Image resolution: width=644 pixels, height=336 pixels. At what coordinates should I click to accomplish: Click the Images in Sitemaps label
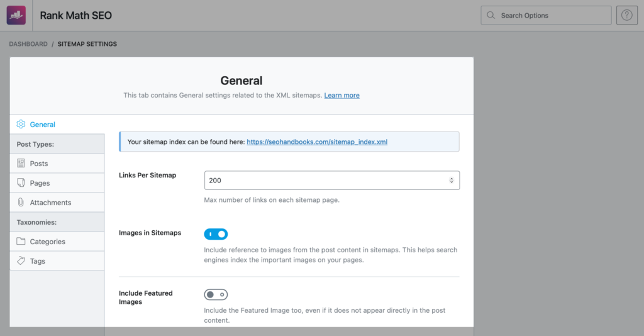(x=150, y=232)
